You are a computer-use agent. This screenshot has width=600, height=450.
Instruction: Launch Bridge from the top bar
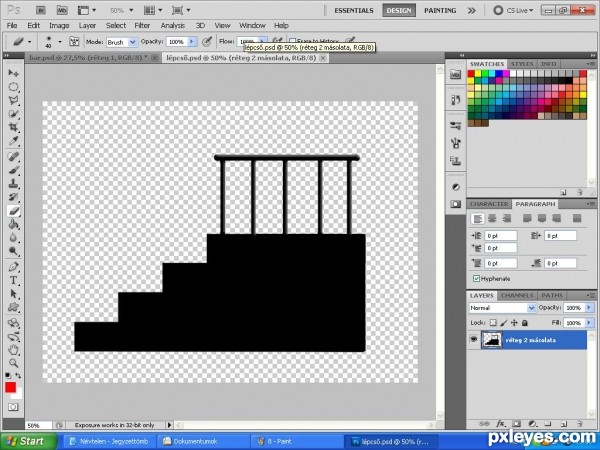click(42, 10)
